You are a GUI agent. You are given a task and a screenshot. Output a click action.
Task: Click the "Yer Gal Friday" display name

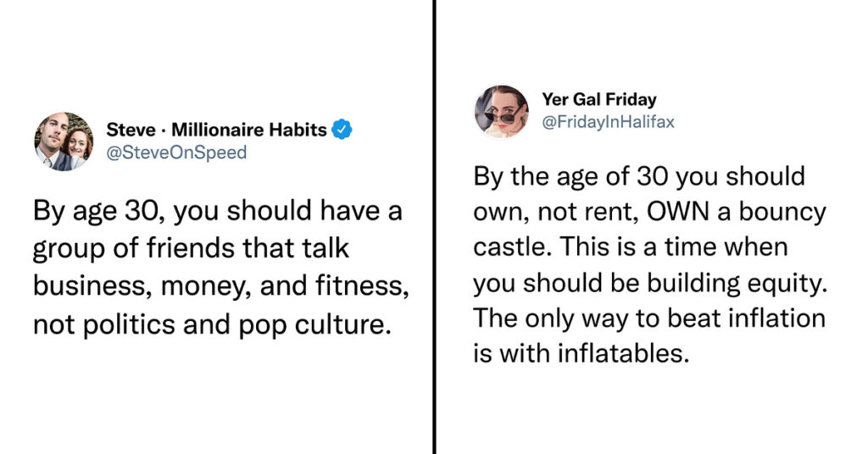(x=599, y=99)
